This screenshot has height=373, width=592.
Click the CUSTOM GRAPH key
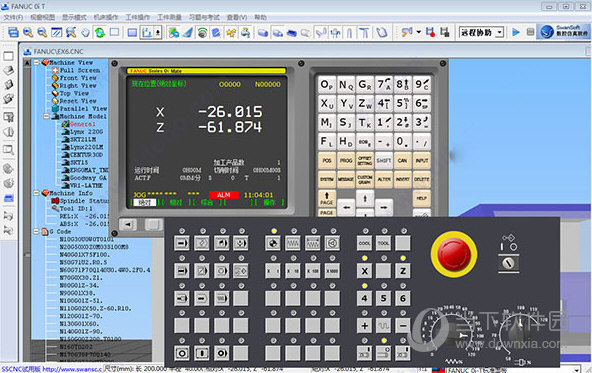tap(365, 179)
